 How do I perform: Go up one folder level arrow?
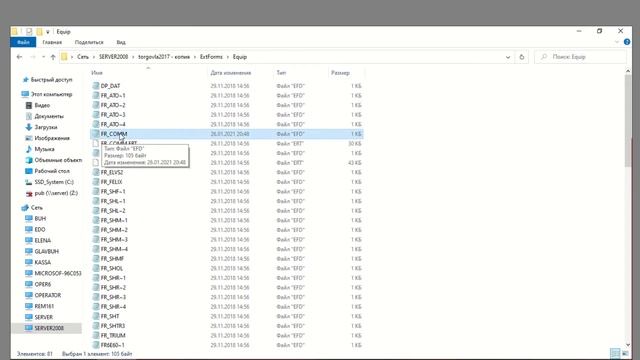pyautogui.click(x=53, y=57)
